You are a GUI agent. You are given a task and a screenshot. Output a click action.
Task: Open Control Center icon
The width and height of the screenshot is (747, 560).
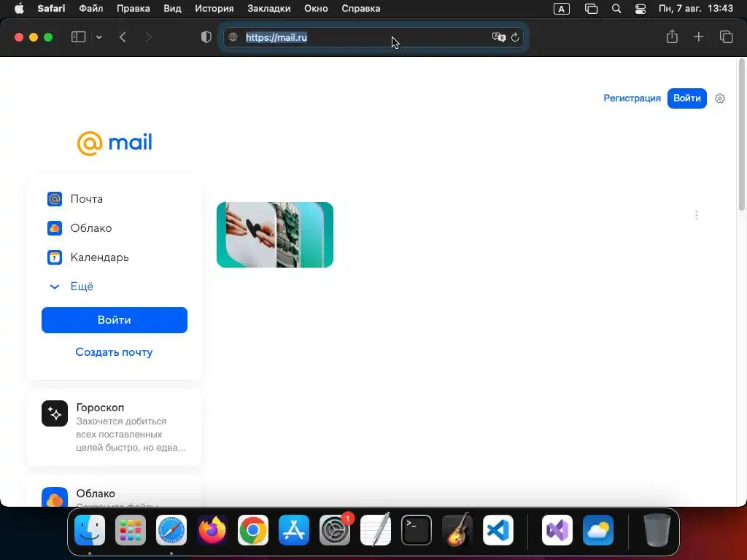click(640, 9)
